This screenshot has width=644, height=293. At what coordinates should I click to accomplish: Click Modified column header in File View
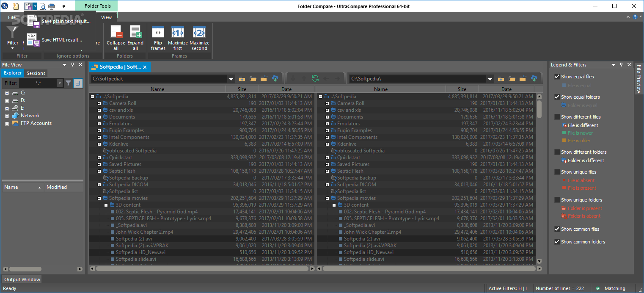coord(63,187)
